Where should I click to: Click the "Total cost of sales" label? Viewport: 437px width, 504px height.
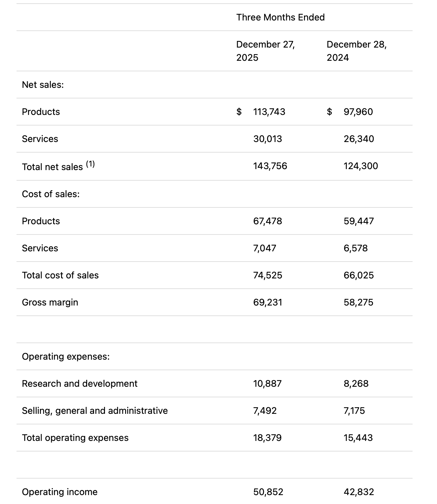[60, 275]
